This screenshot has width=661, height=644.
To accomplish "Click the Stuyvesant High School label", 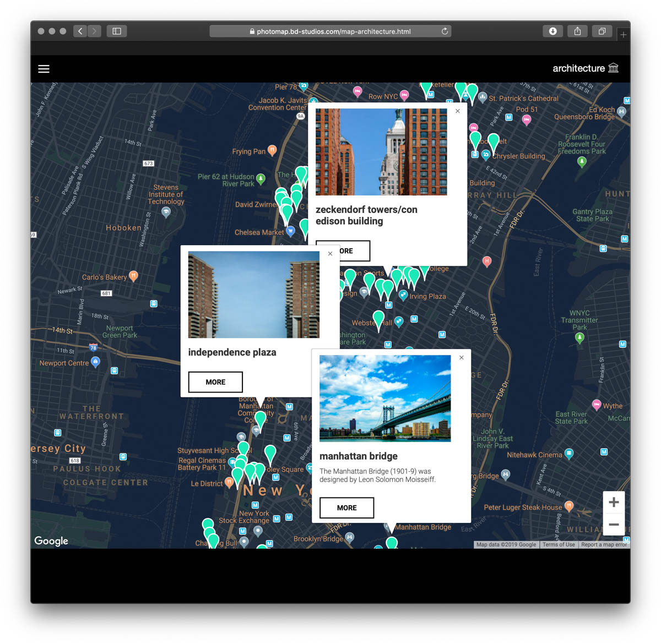I will pos(215,450).
